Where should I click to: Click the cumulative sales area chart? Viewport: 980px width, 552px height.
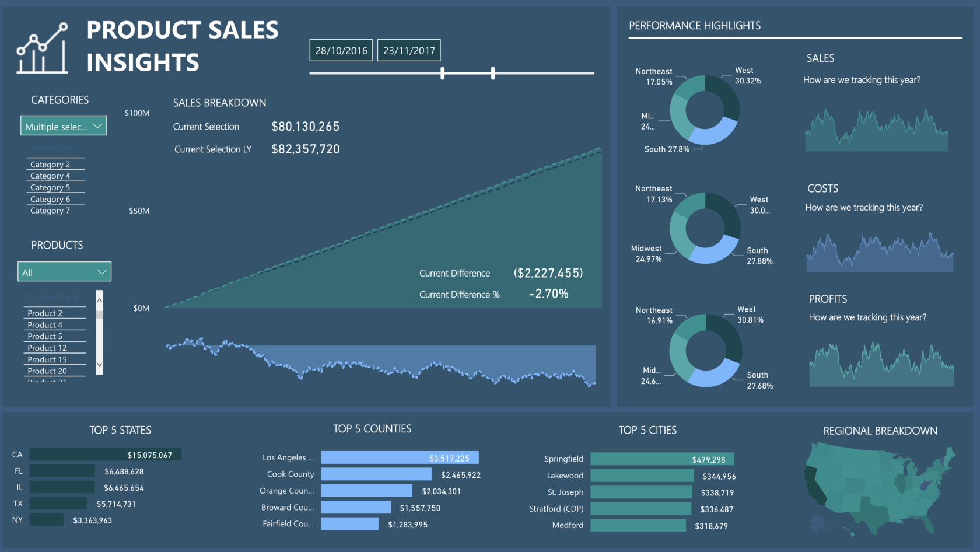point(383,228)
